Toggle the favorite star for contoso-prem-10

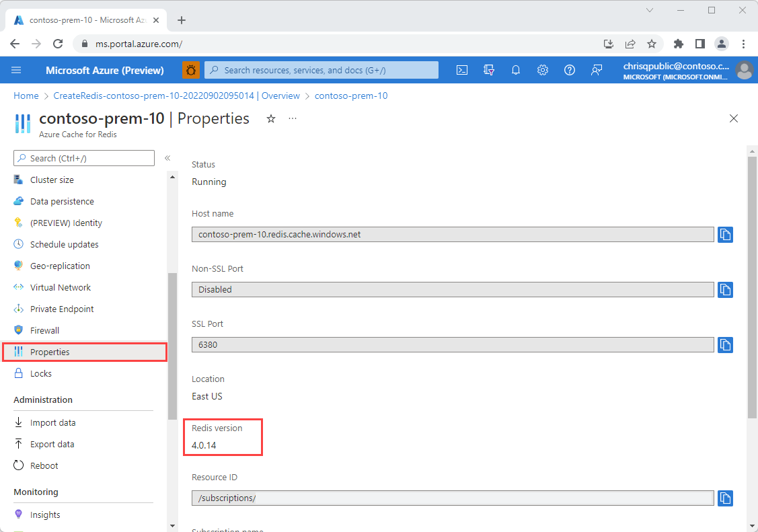pos(271,118)
